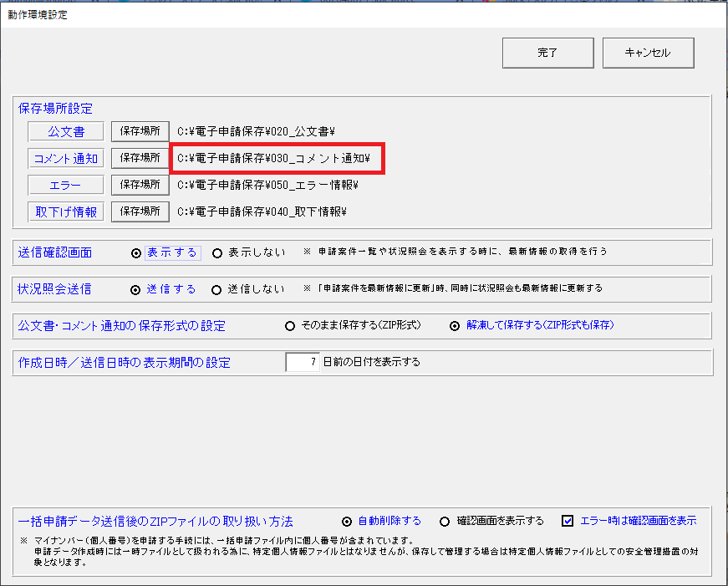Click the コメント通知 category button
Viewport: 728px width, 586px height.
coord(65,158)
